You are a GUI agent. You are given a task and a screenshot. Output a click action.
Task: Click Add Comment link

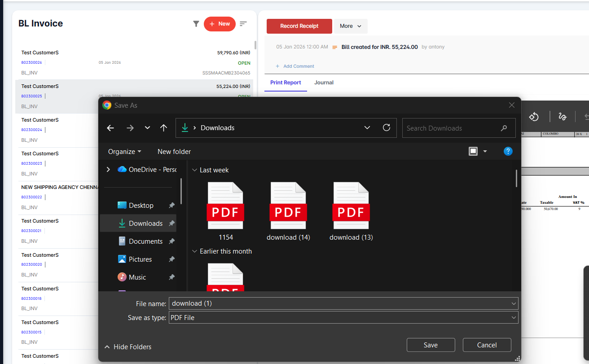click(299, 66)
